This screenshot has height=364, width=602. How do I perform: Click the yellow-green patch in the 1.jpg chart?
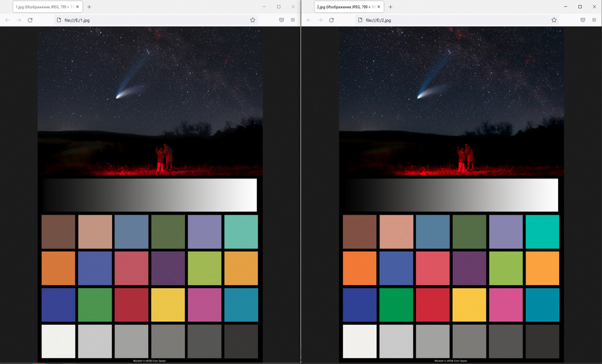205,268
